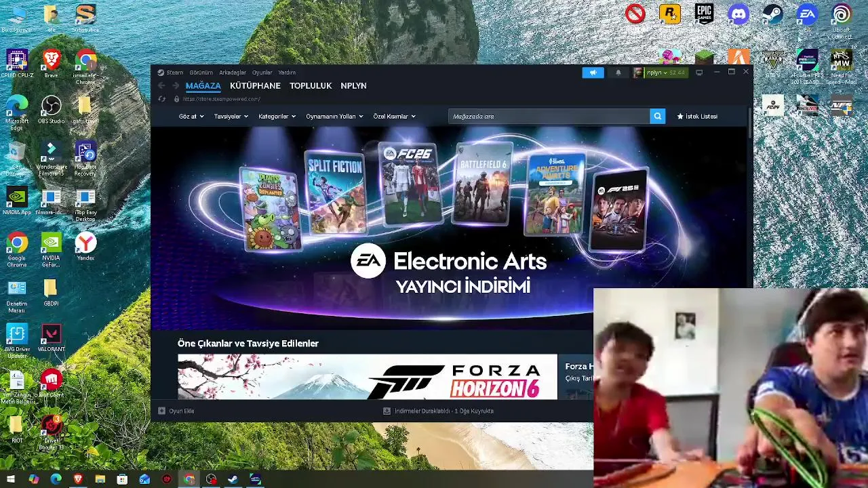Open the Steam notifications bell
868x488 pixels.
pos(618,73)
